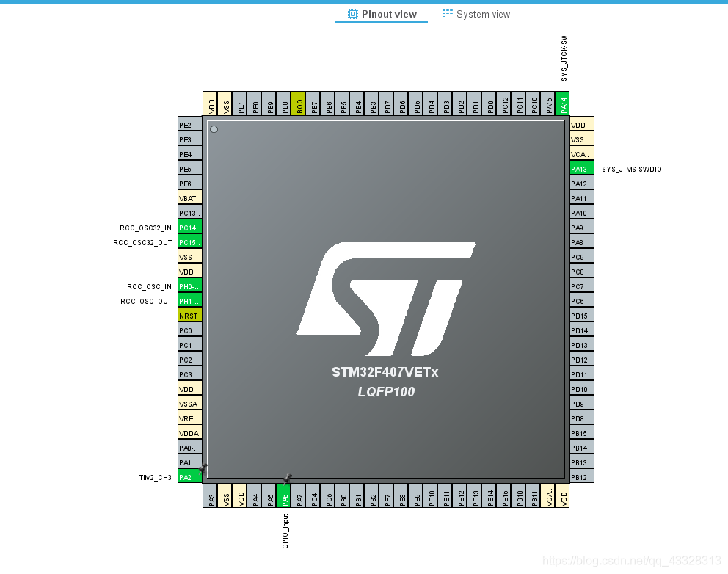This screenshot has height=574, width=728.
Task: Toggle GPIO_Input mode on PA6
Action: tap(284, 496)
